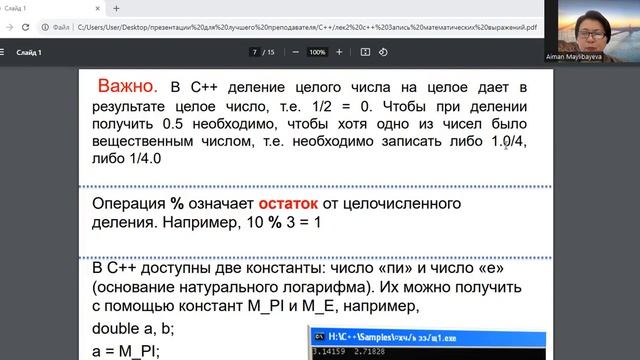Fit PDF page to window
Image resolution: width=640 pixels, height=360 pixels.
(365, 52)
